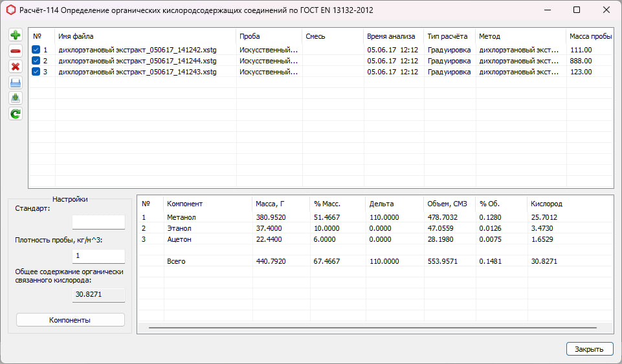Click total volume percent 0.1481

click(x=490, y=261)
